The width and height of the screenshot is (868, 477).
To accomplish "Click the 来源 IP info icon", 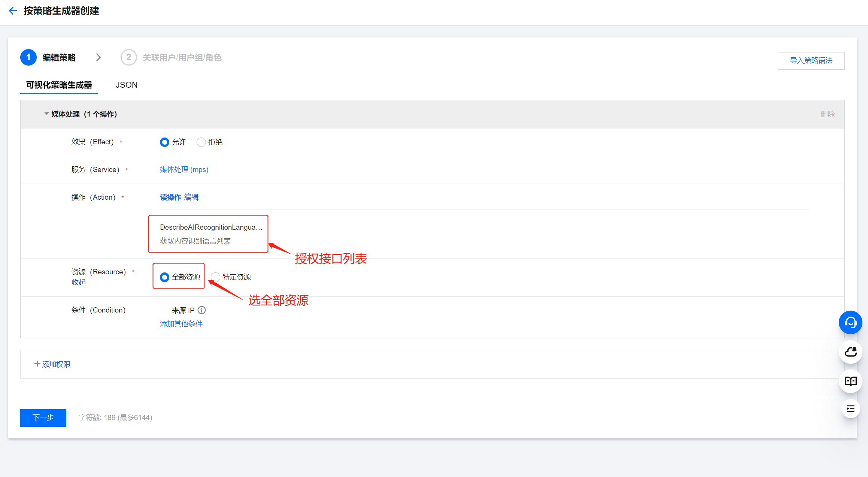I will 202,310.
